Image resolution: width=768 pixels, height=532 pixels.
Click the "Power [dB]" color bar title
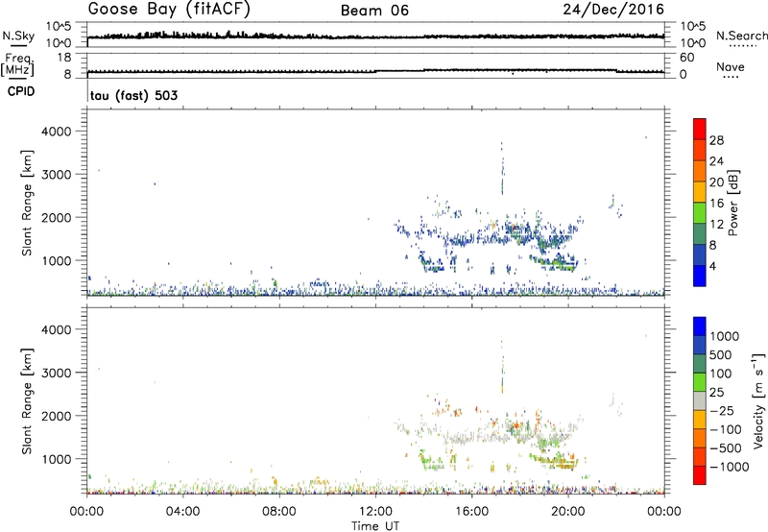pyautogui.click(x=732, y=203)
